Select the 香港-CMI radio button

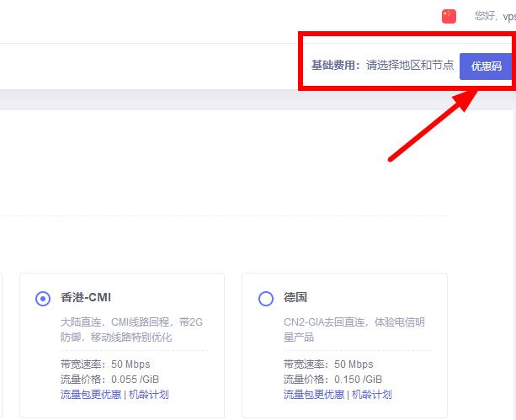click(x=43, y=299)
